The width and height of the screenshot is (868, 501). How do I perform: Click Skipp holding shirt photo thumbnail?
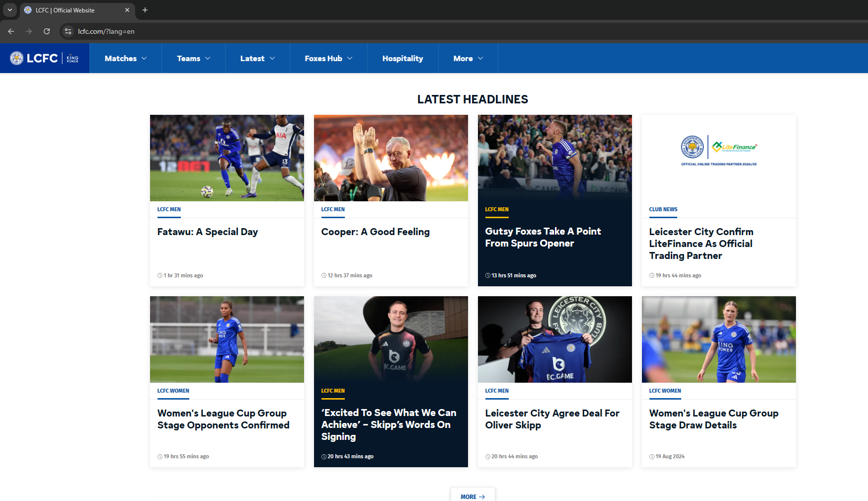point(555,339)
